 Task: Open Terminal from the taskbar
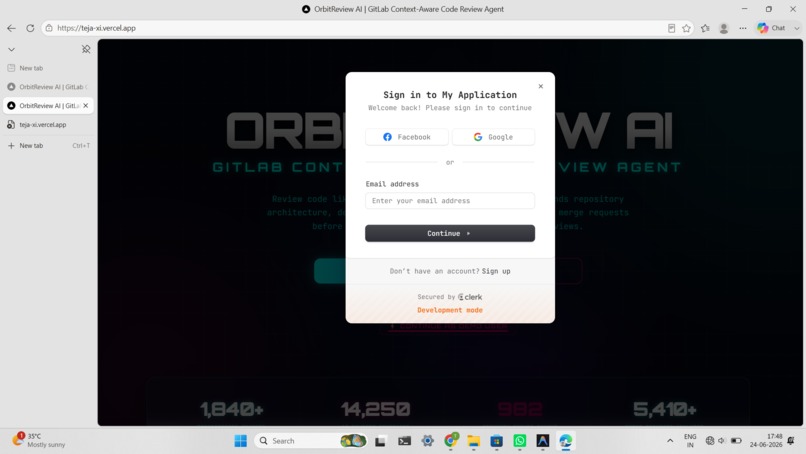[405, 441]
